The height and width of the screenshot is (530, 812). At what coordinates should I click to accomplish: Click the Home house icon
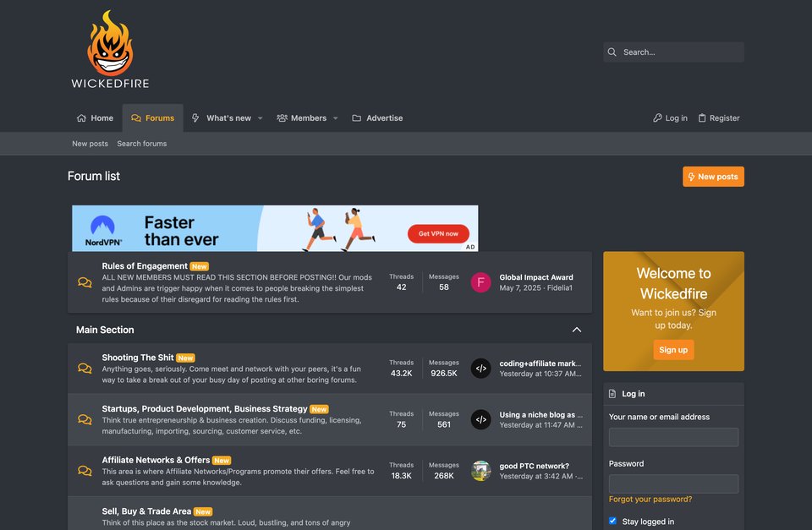pyautogui.click(x=81, y=118)
